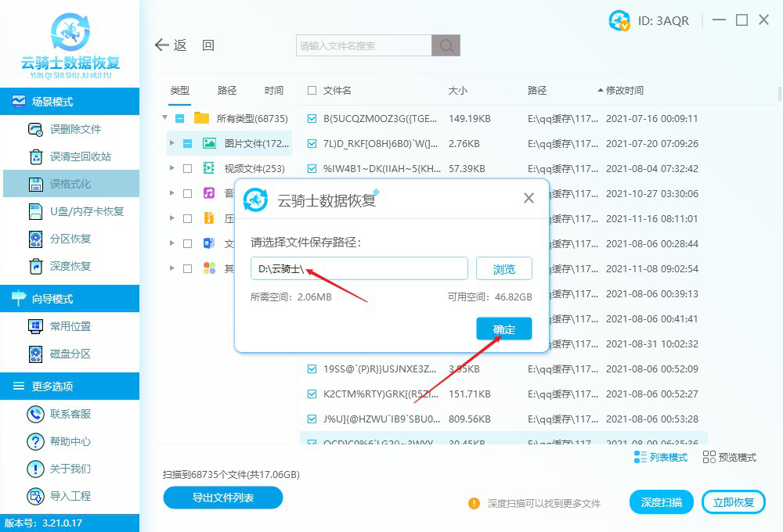Click the 图片文件 image type icon
783x532 pixels.
(209, 144)
